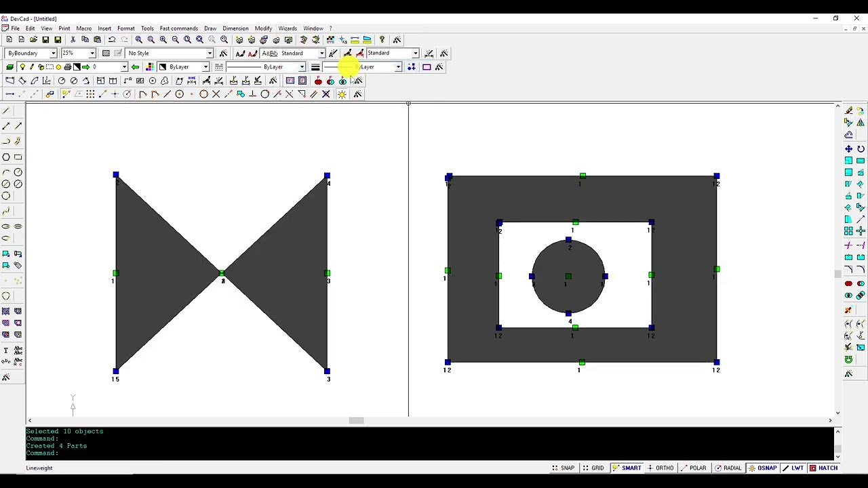
Task: Click the New document icon
Action: (9, 40)
